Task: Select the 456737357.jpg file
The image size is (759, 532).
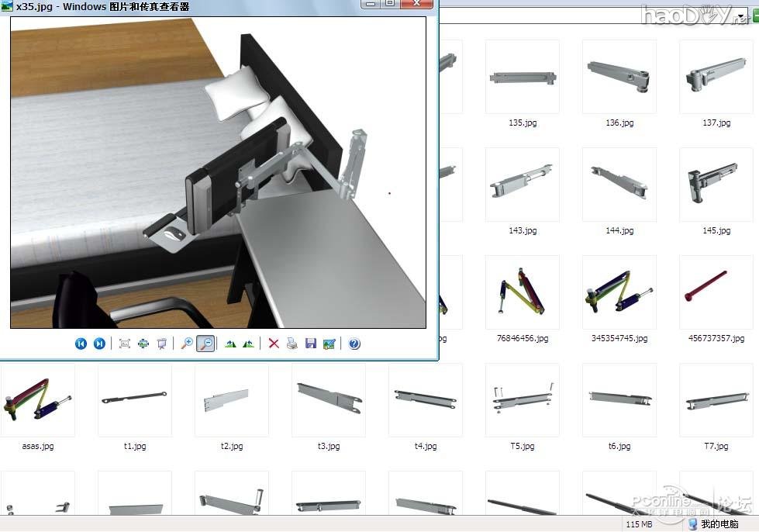Action: click(716, 293)
